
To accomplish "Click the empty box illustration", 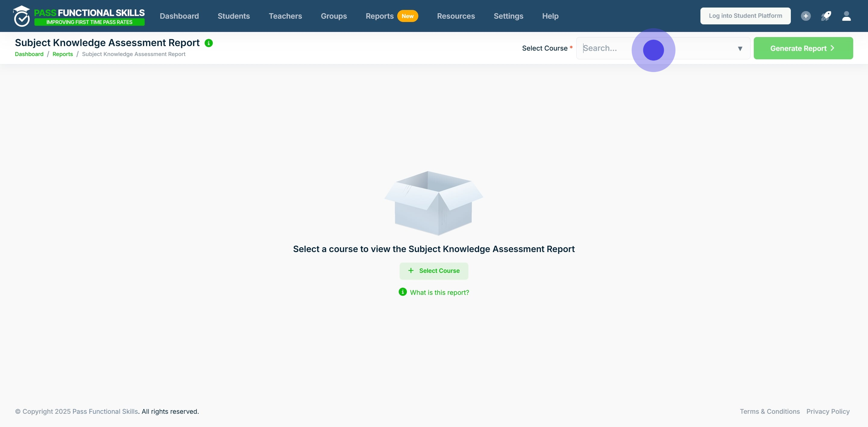I will coord(434,203).
